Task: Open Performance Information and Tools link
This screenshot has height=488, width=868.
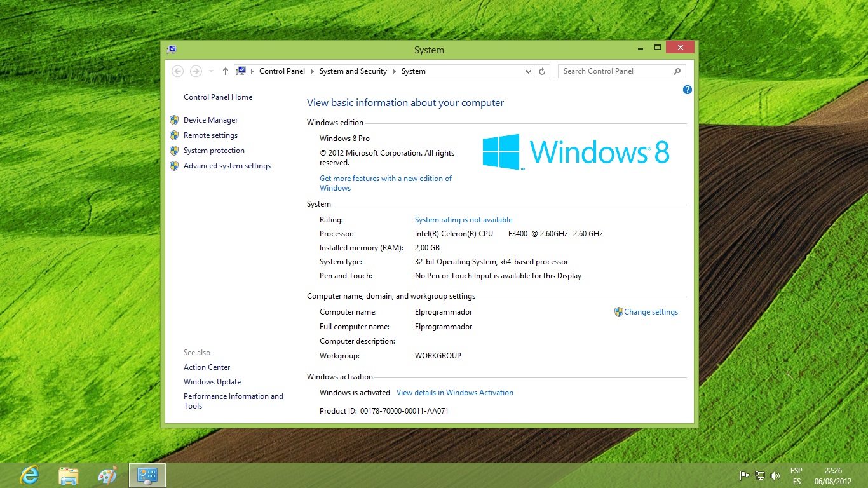Action: 234,401
